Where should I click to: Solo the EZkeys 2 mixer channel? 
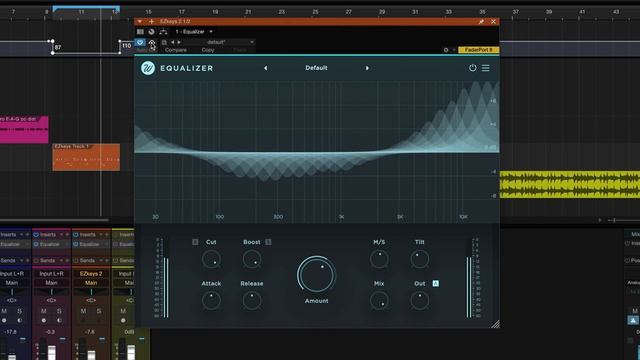(x=99, y=311)
